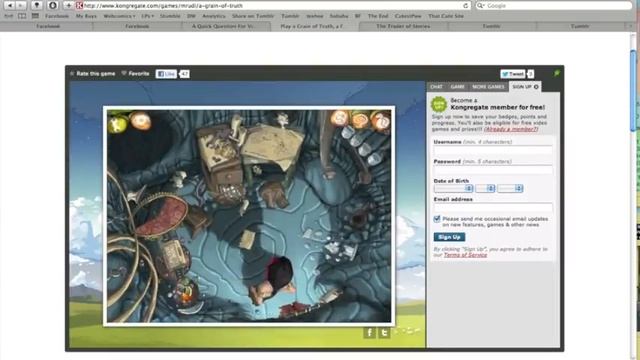Expand the LPs bookmarks folder
The height and width of the screenshot is (360, 640).
pyautogui.click(x=148, y=16)
